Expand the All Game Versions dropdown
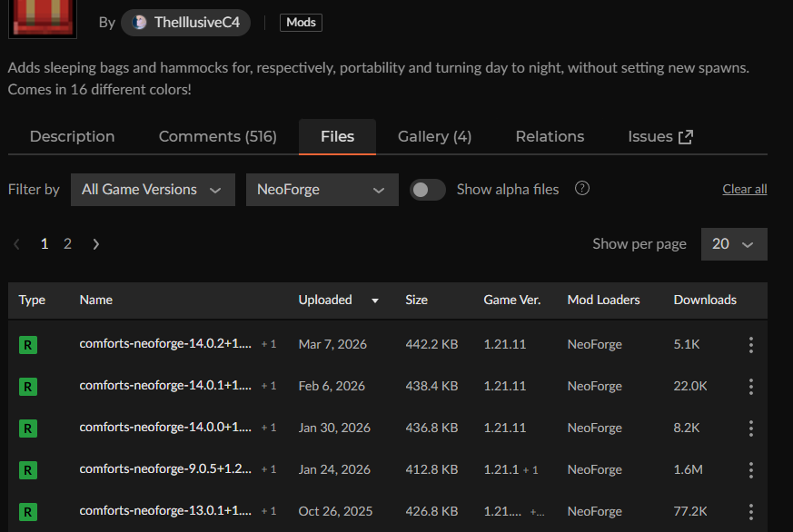 coord(153,190)
